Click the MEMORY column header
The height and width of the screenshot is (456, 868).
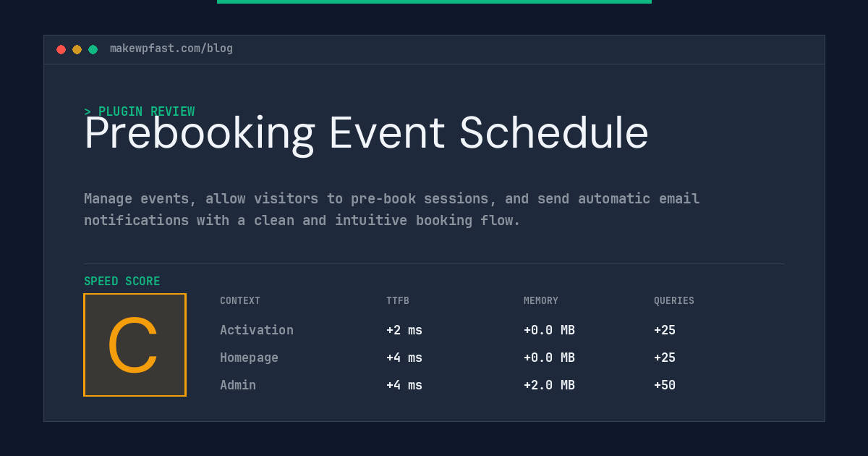[541, 301]
